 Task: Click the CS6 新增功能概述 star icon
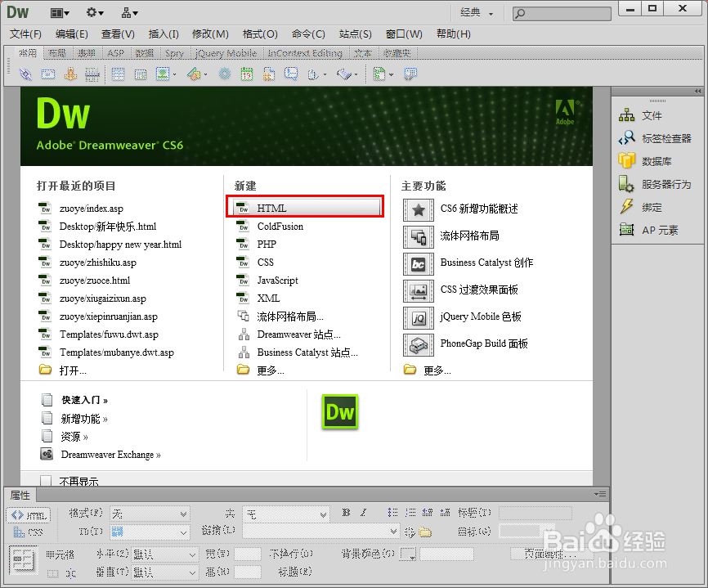[419, 209]
